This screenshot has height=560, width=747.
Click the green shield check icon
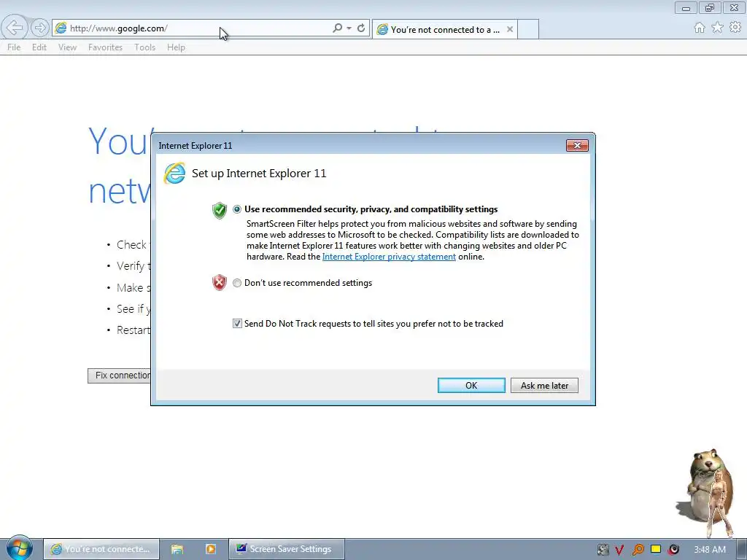pos(219,210)
